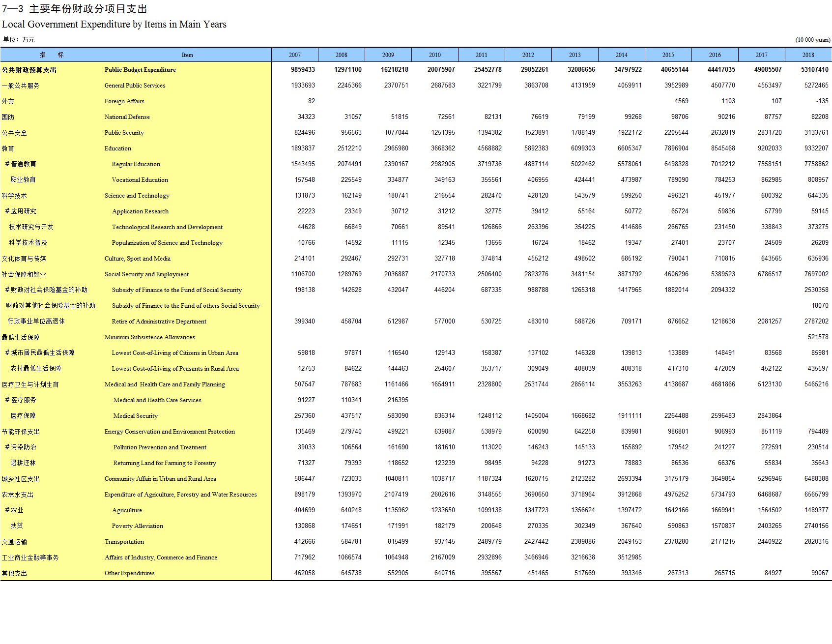
Task: Select the 'Transportation' row label
Action: coord(124,542)
